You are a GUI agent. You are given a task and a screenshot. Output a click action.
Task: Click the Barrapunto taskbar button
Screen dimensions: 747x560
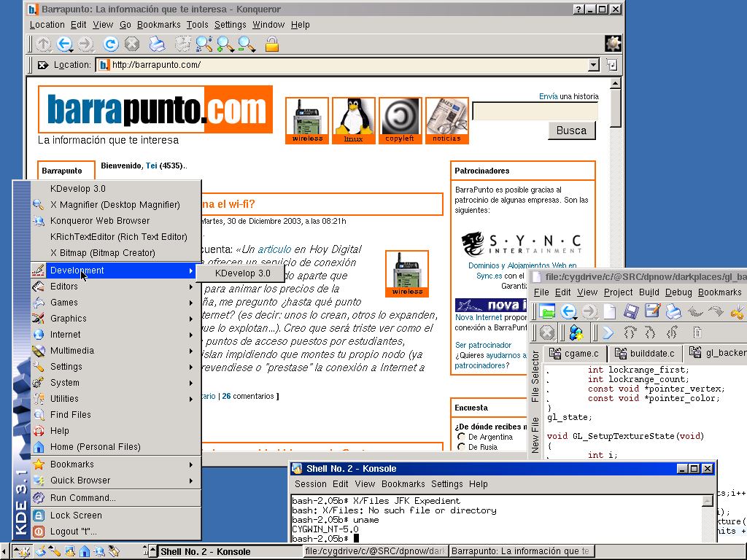521,551
